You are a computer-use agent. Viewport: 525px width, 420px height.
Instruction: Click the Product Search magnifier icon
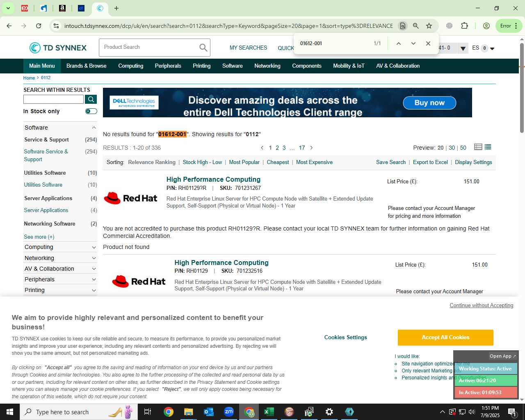[203, 48]
